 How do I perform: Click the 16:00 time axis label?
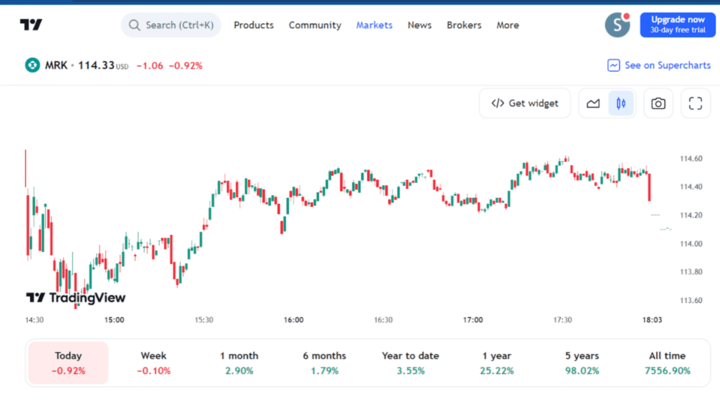pyautogui.click(x=293, y=320)
